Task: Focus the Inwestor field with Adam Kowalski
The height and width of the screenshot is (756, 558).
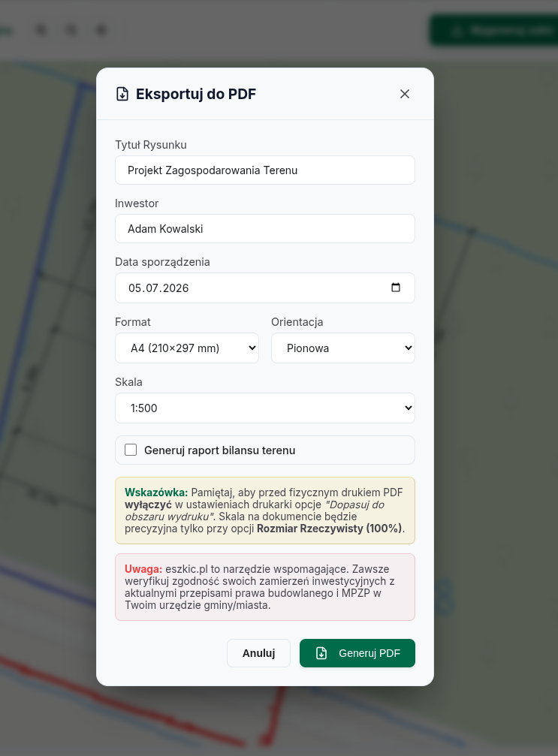Action: coord(265,229)
